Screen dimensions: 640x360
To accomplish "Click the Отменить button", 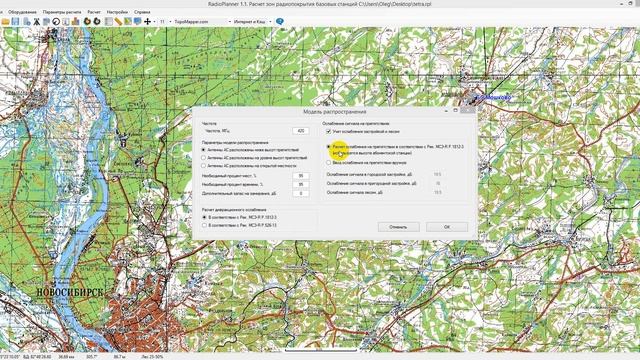I will (398, 227).
